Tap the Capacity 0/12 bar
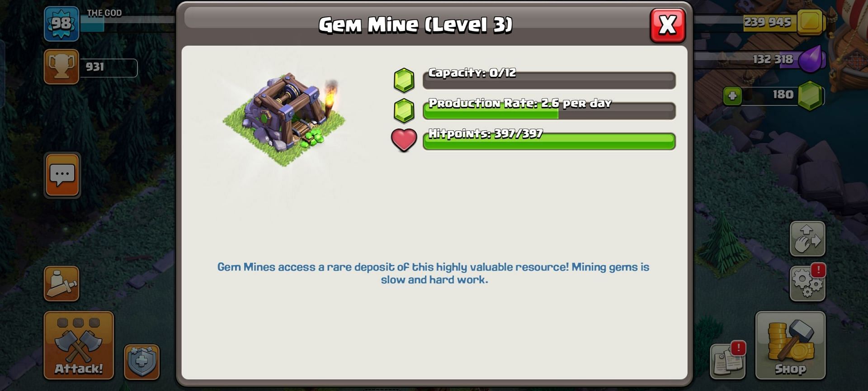 pyautogui.click(x=549, y=80)
